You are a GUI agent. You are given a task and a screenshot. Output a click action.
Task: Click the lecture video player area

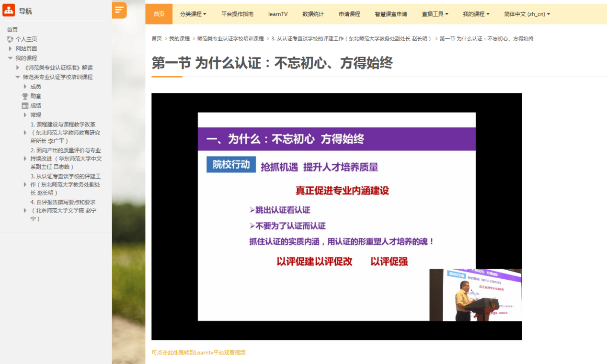pos(336,216)
